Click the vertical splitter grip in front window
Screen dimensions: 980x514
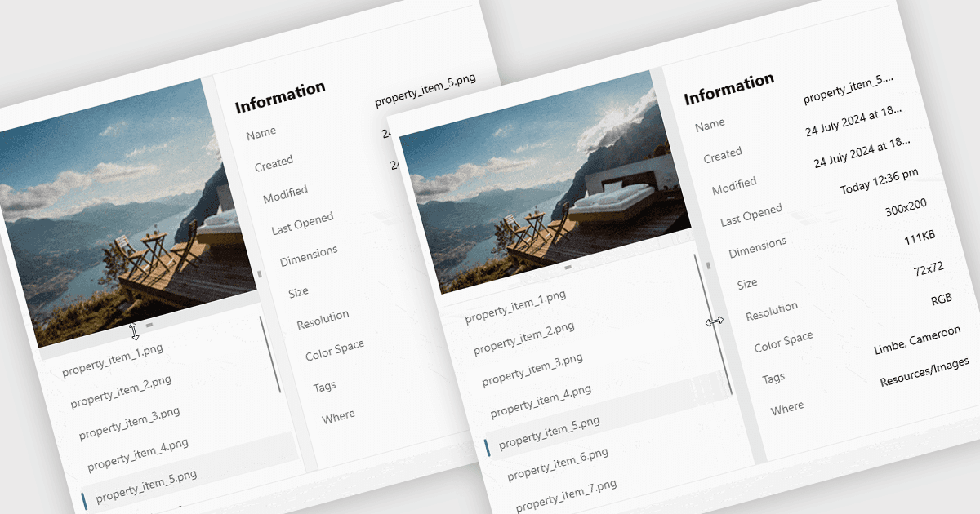tap(709, 265)
